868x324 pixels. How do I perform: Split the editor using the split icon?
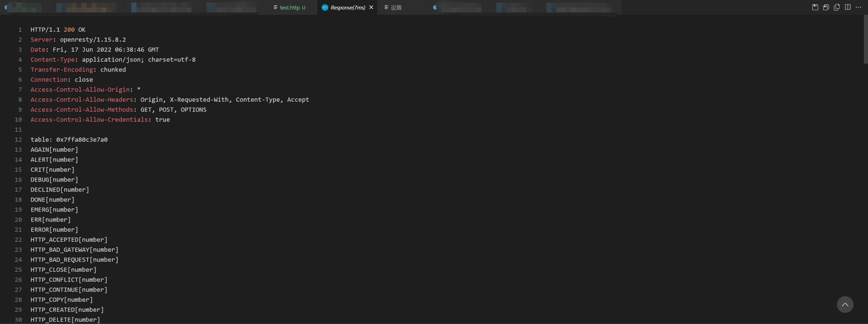tap(848, 7)
